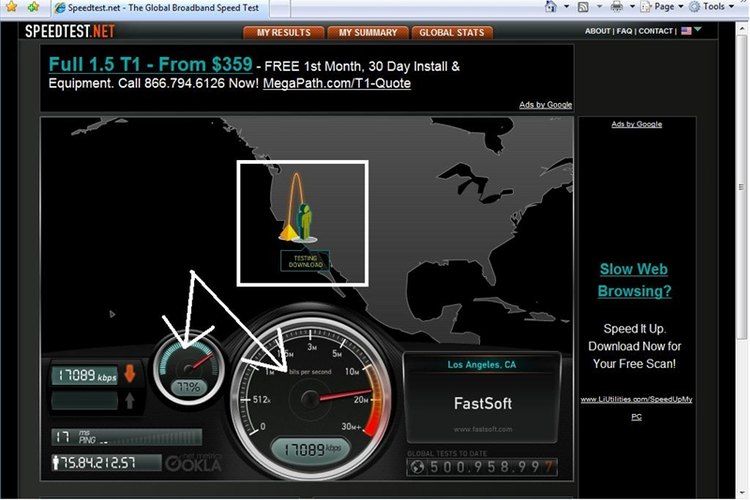Select the Speedtest.net browser tab
Image resolution: width=750 pixels, height=500 pixels.
point(158,8)
